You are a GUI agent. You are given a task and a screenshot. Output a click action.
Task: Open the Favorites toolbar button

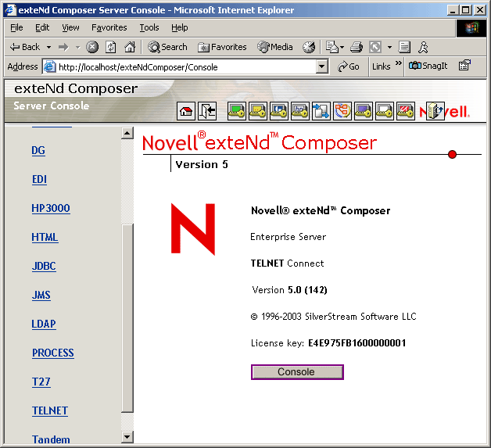[x=222, y=47]
